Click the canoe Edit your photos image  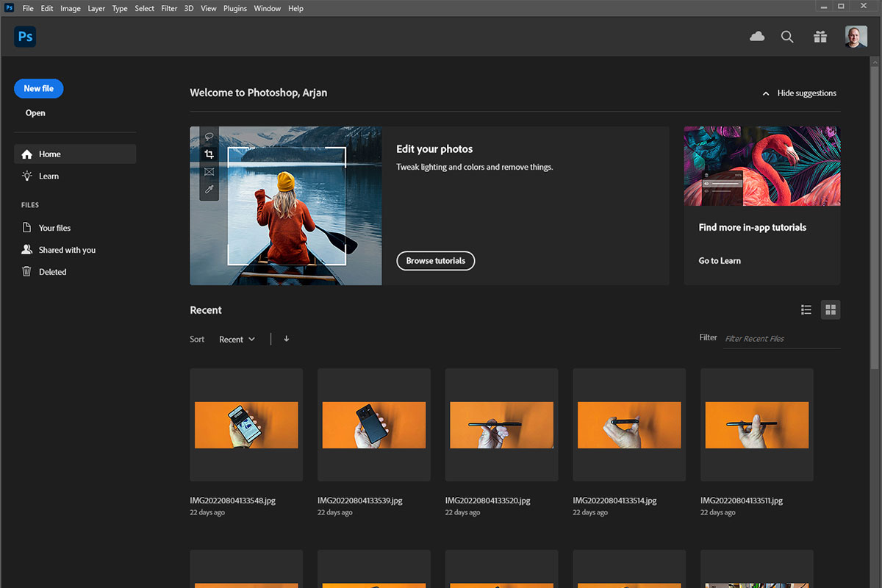coord(286,206)
